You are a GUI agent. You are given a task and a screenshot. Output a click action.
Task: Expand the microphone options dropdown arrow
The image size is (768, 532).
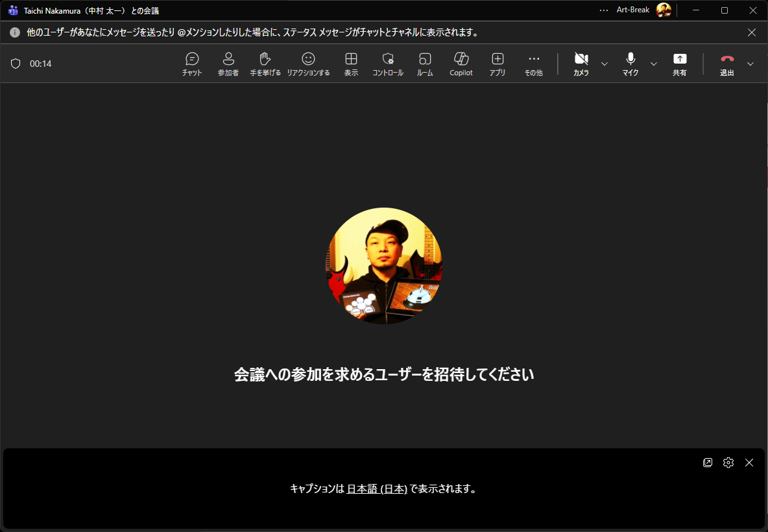654,64
